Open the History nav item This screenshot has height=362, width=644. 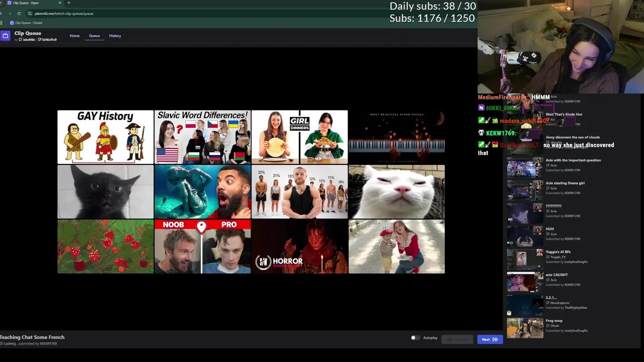pos(115,36)
